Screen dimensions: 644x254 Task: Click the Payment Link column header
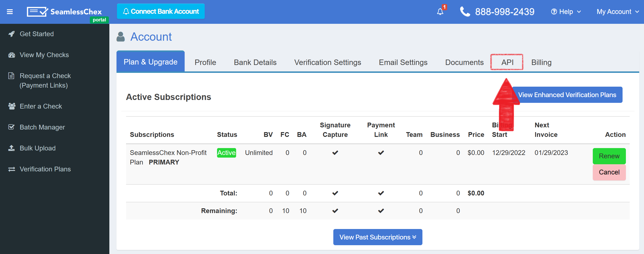point(381,130)
